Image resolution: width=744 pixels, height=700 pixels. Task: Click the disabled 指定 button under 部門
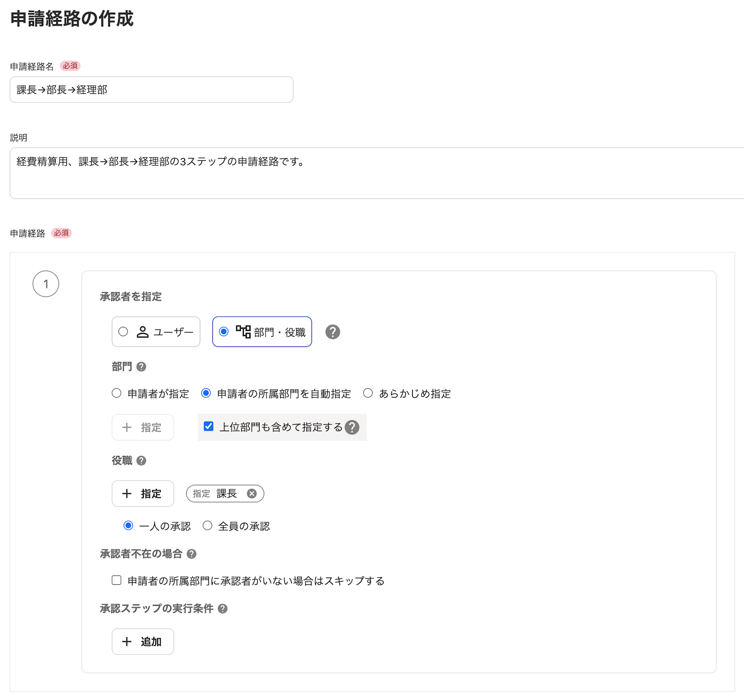click(x=143, y=427)
